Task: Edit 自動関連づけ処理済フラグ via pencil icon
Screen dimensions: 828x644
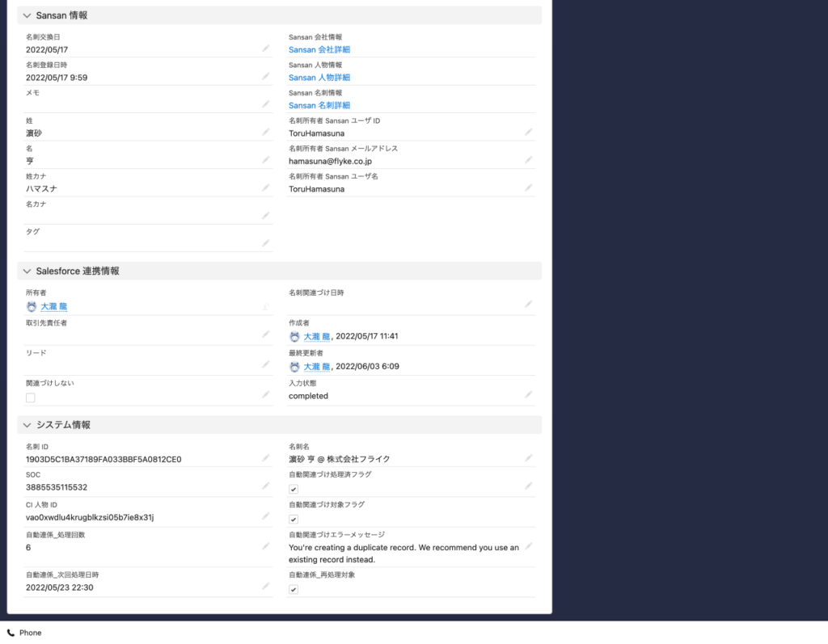Action: tap(528, 486)
